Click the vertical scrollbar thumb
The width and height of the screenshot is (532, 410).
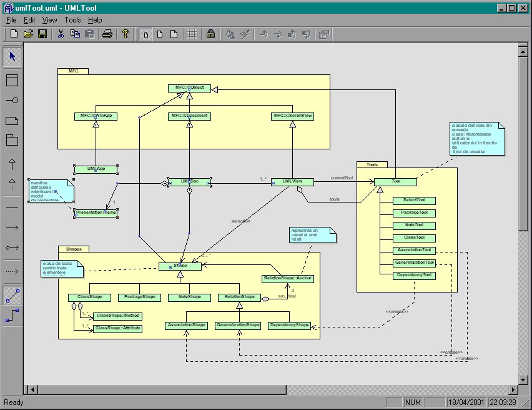click(x=523, y=144)
